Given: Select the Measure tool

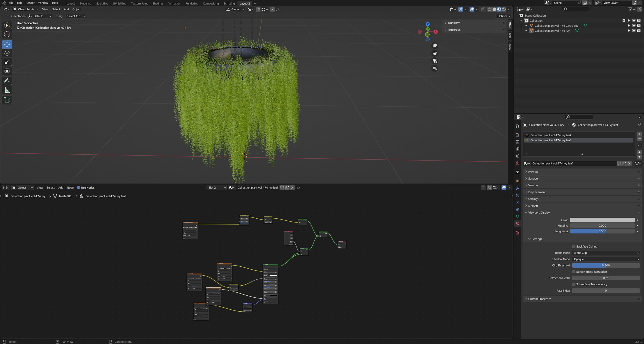Looking at the screenshot, I should tap(7, 90).
